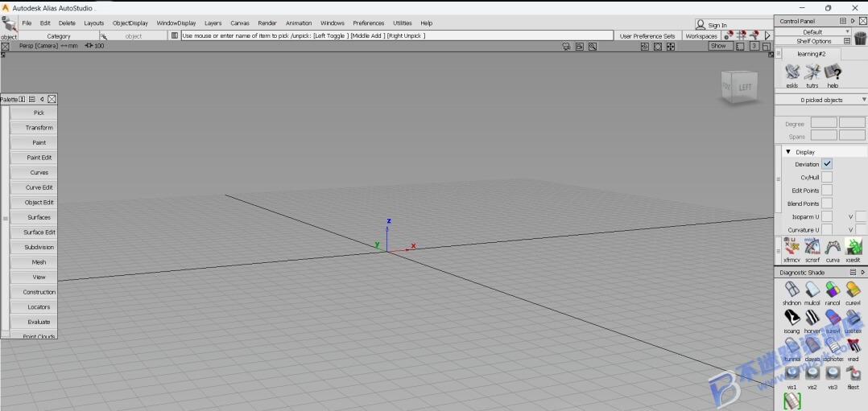Click the shelf trash can icon
Viewport: 868px width, 411px height.
860,38
